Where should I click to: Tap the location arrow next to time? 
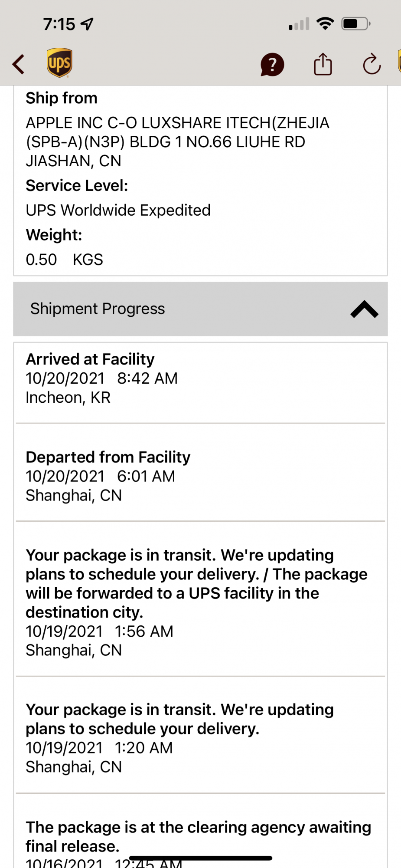(x=88, y=24)
